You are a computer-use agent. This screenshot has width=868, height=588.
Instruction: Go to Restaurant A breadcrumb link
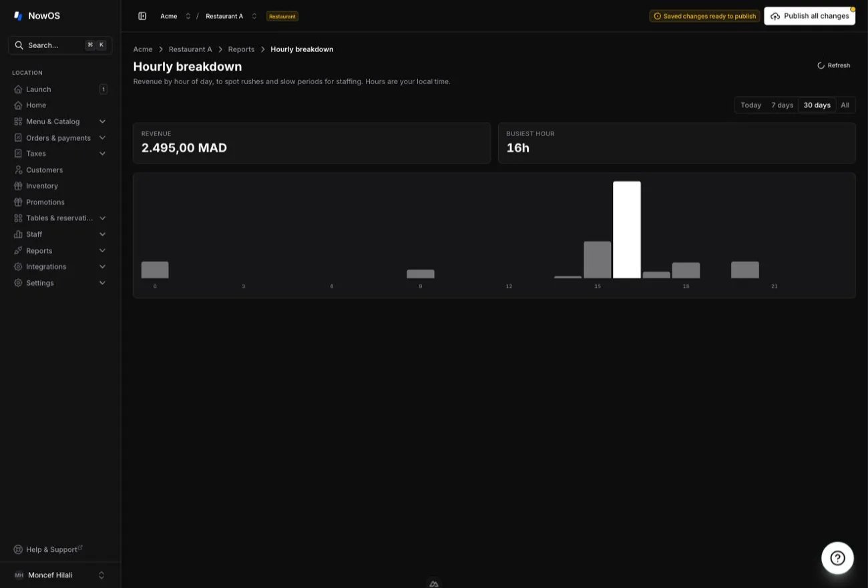pyautogui.click(x=190, y=49)
